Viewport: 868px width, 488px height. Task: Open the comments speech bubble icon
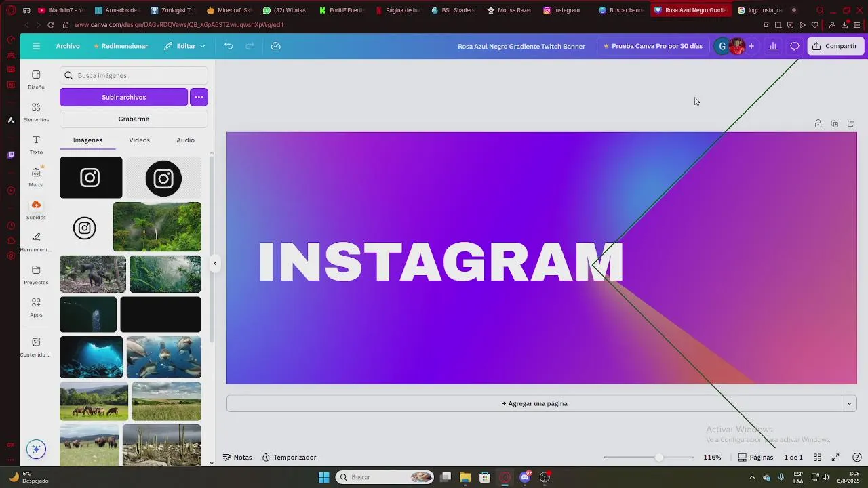(795, 46)
